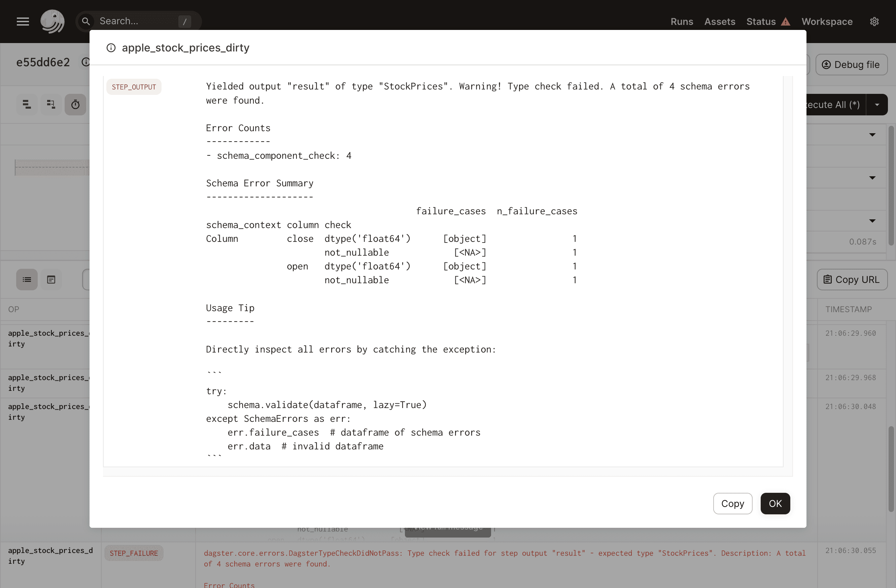The width and height of the screenshot is (896, 588).
Task: Click the Workspace menu item
Action: 827,21
